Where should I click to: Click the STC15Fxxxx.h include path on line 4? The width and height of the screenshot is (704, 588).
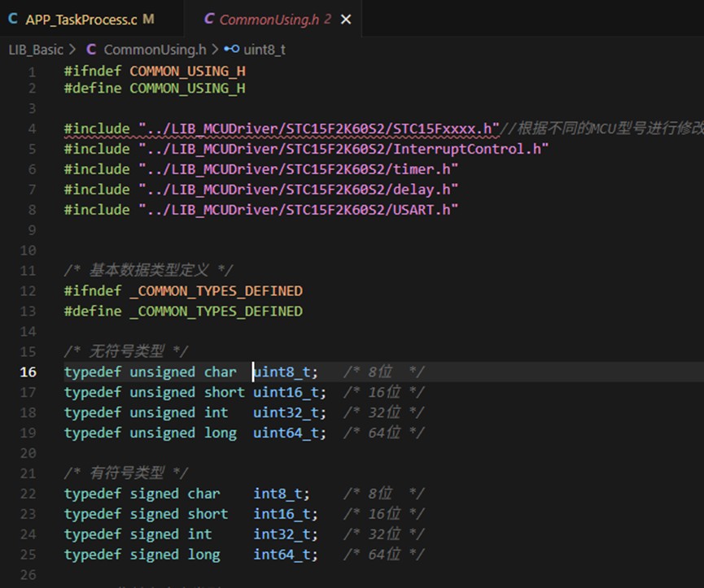point(319,128)
